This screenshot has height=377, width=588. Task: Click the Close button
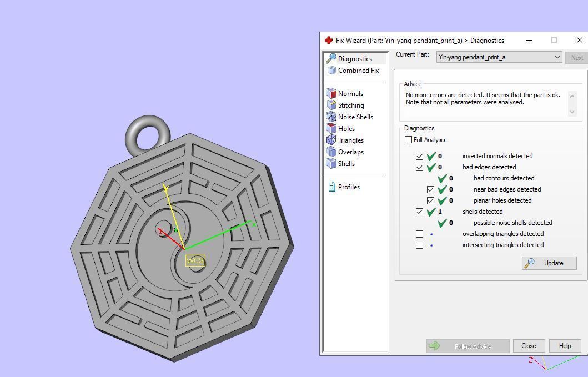pyautogui.click(x=529, y=346)
